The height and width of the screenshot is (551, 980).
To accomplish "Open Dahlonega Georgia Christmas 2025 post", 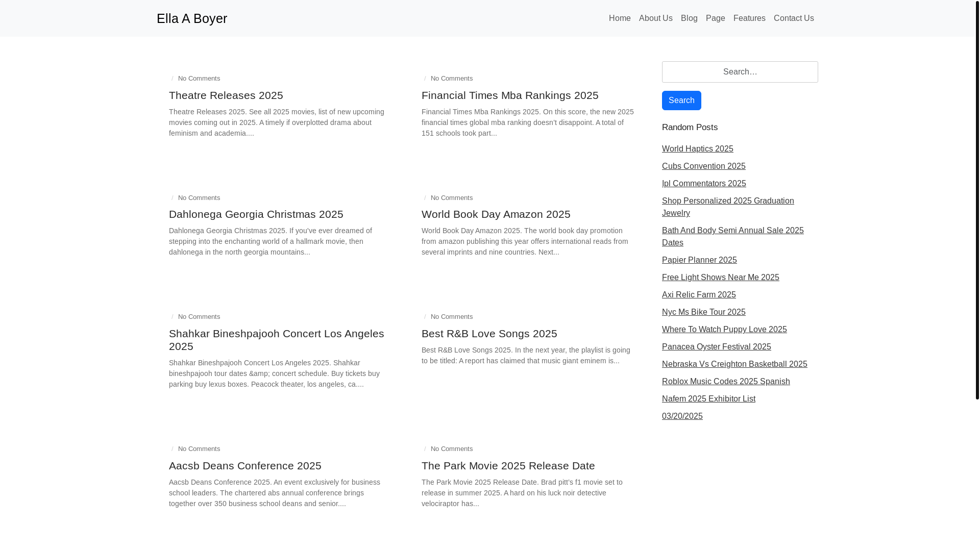I will pyautogui.click(x=256, y=214).
